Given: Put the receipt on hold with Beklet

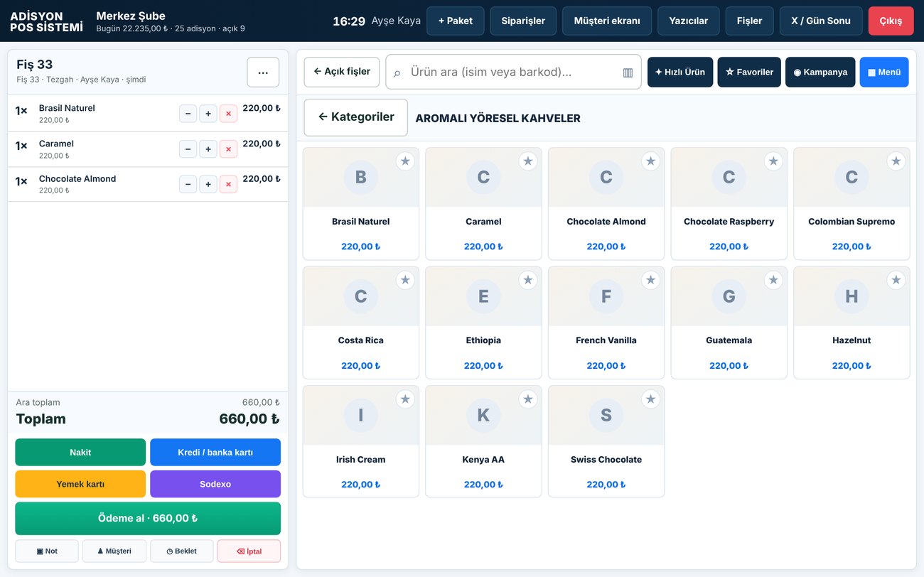Looking at the screenshot, I should coord(182,551).
